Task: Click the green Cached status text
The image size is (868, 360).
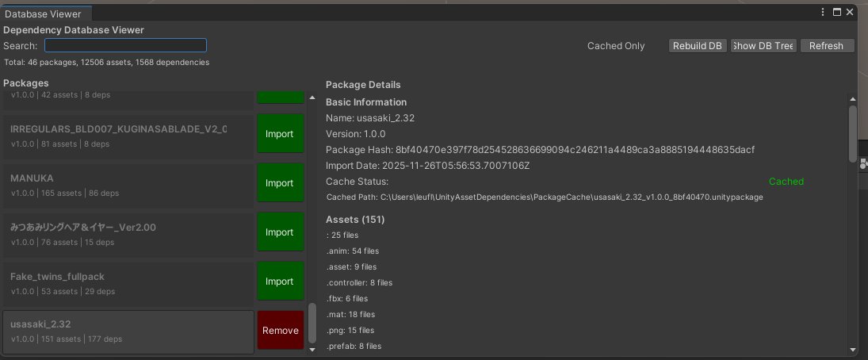Action: pyautogui.click(x=786, y=182)
